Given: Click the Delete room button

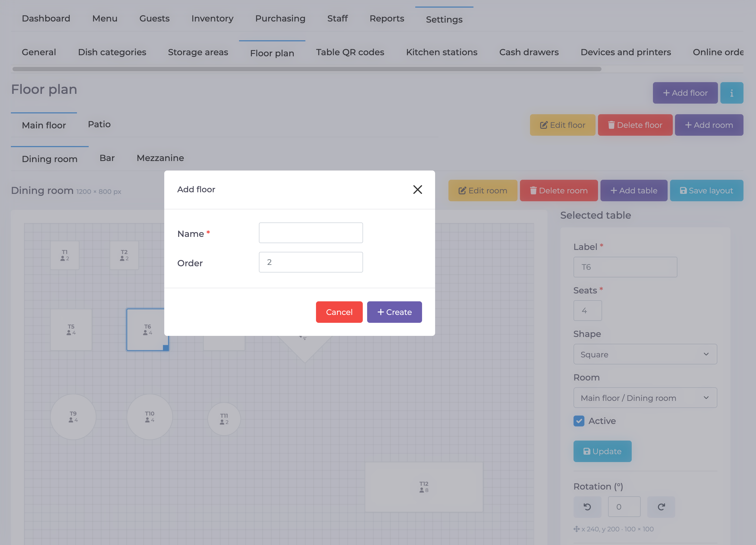Looking at the screenshot, I should (x=559, y=191).
